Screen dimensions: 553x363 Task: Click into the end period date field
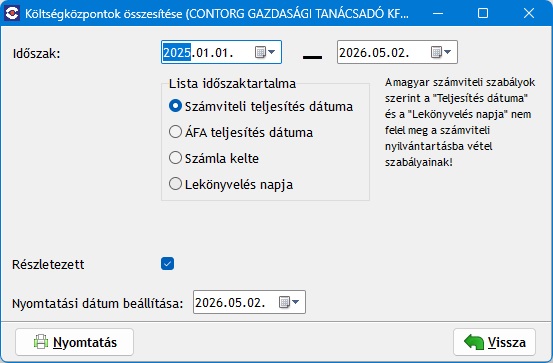(x=397, y=52)
